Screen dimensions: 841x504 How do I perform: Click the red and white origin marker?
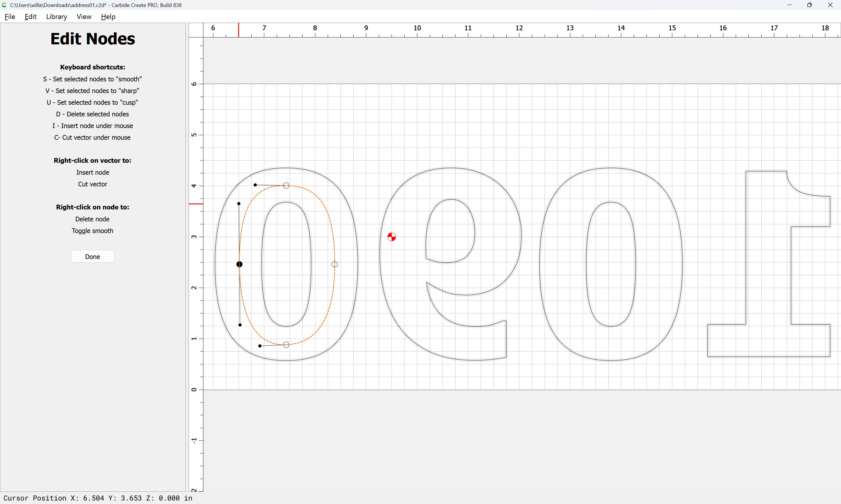(x=392, y=237)
